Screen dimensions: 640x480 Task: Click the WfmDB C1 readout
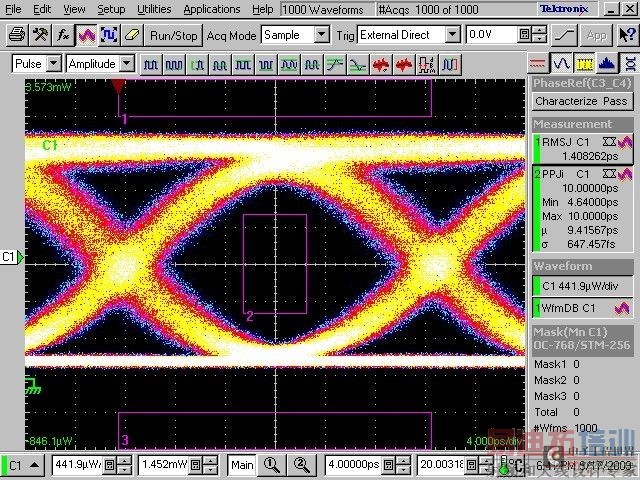(x=583, y=308)
